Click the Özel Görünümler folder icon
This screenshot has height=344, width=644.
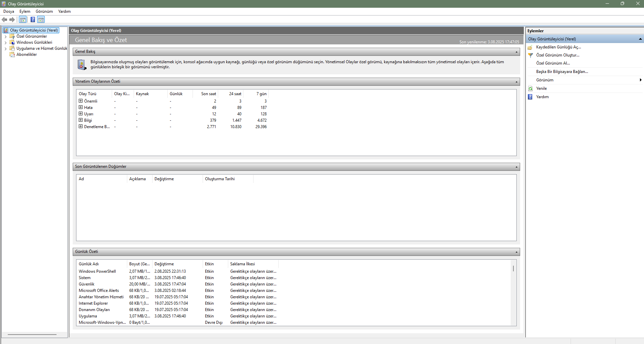point(12,36)
